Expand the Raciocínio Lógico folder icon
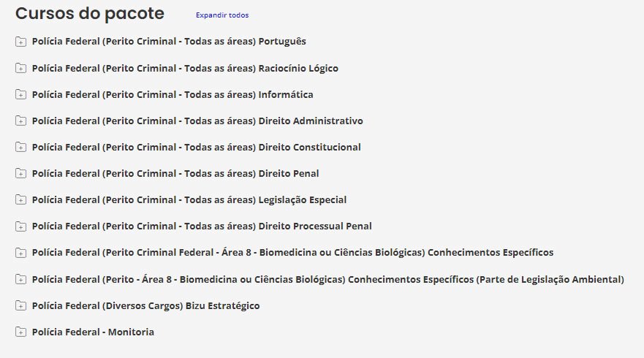 20,69
